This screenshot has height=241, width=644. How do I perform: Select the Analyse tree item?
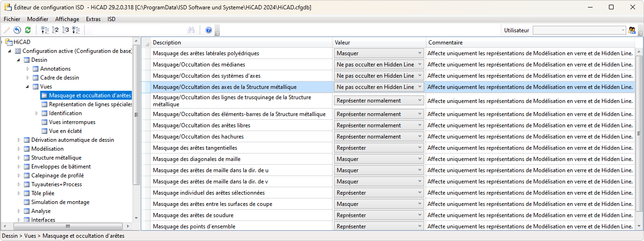41,211
